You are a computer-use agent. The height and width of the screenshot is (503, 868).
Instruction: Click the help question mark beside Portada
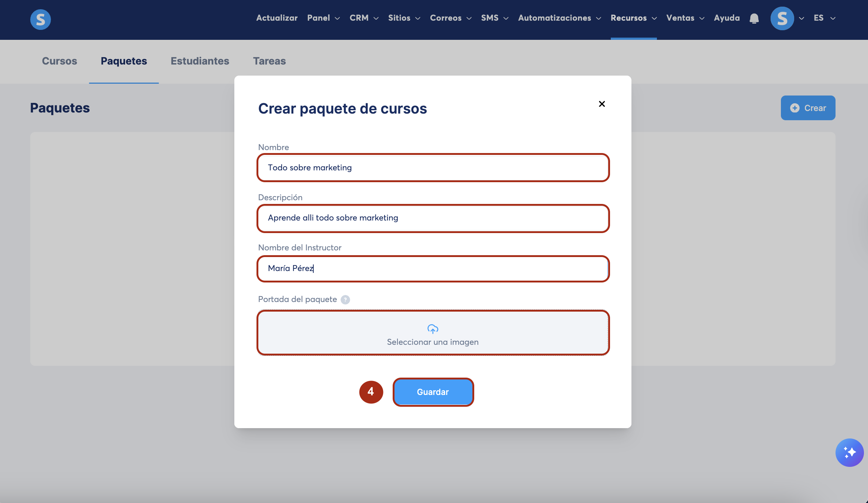pos(345,299)
